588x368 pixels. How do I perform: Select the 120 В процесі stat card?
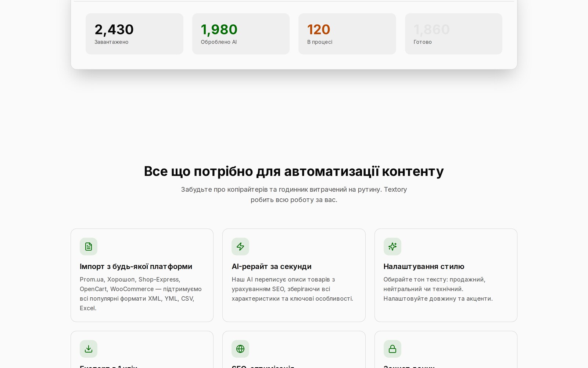point(347,34)
